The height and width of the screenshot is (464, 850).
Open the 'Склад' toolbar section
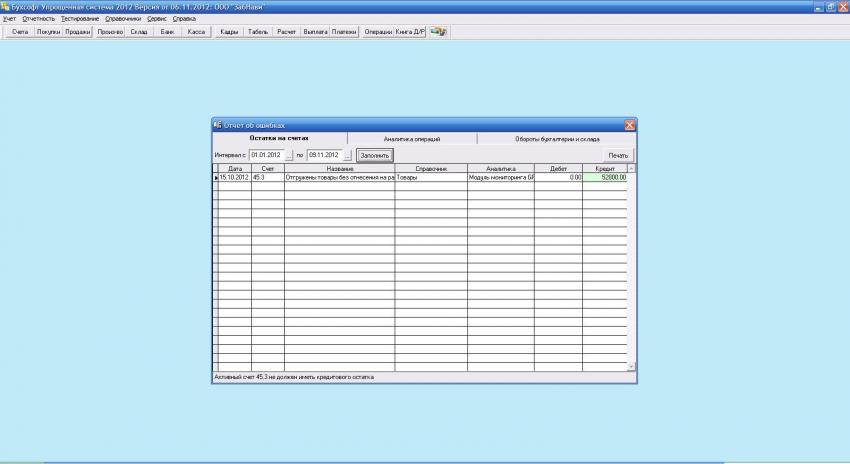[139, 32]
